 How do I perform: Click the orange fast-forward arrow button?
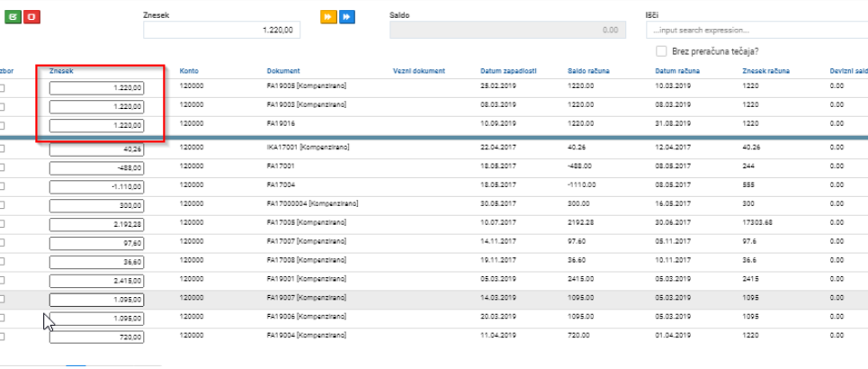pyautogui.click(x=328, y=17)
